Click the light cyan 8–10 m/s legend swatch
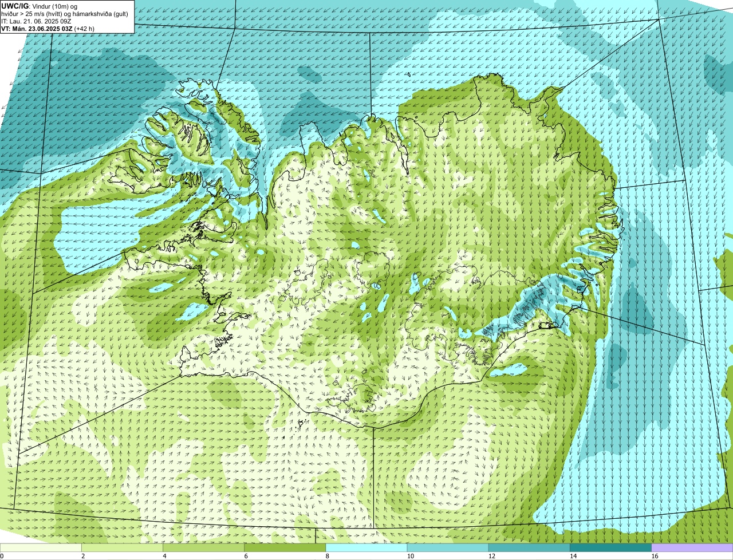This screenshot has height=560, width=733. 366,548
